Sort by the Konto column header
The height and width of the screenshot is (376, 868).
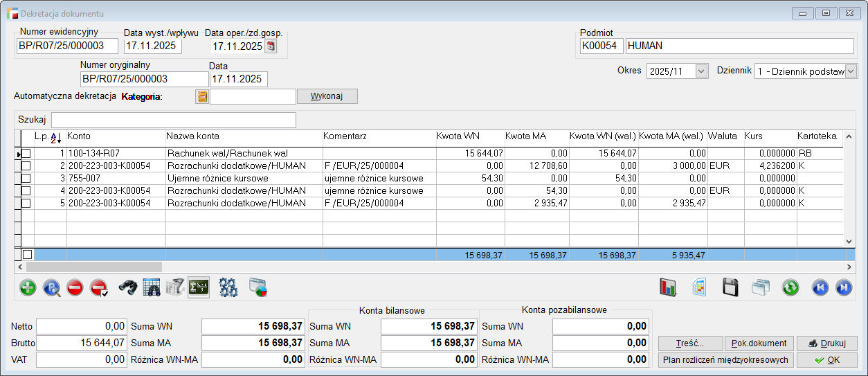(79, 136)
